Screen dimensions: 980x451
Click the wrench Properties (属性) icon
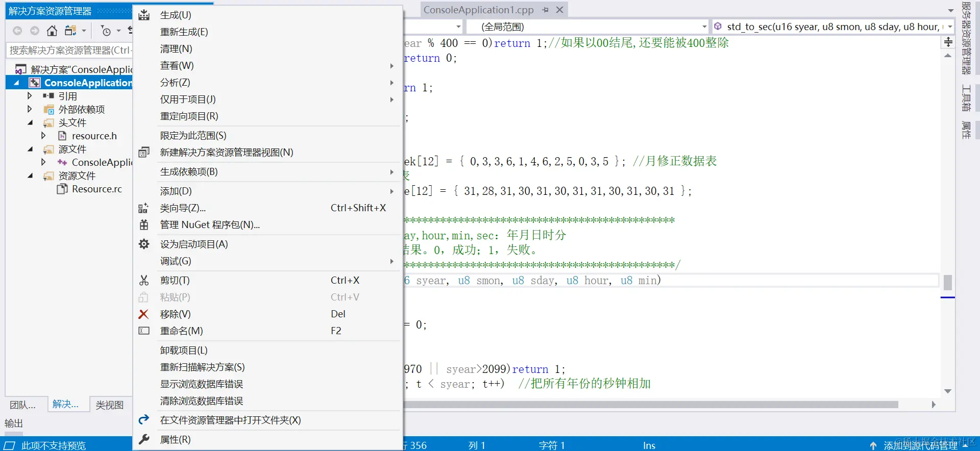[x=144, y=439]
